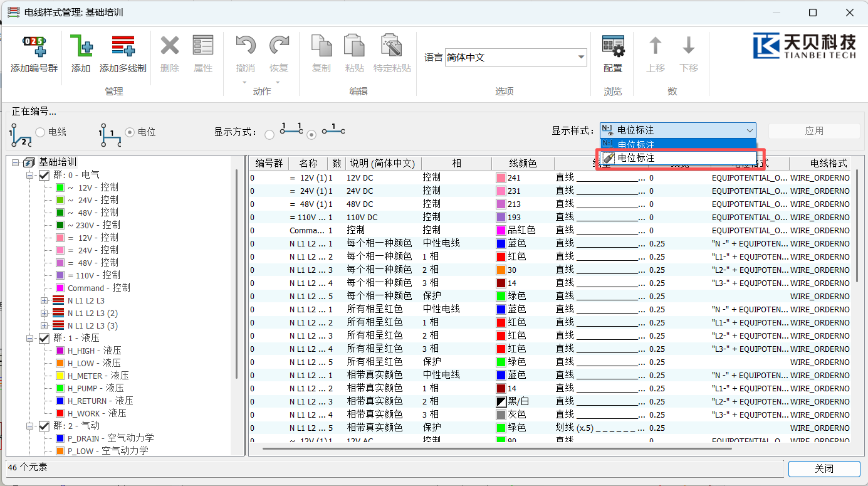Click the 添加 wire style icon
This screenshot has width=868, height=486.
tap(81, 47)
